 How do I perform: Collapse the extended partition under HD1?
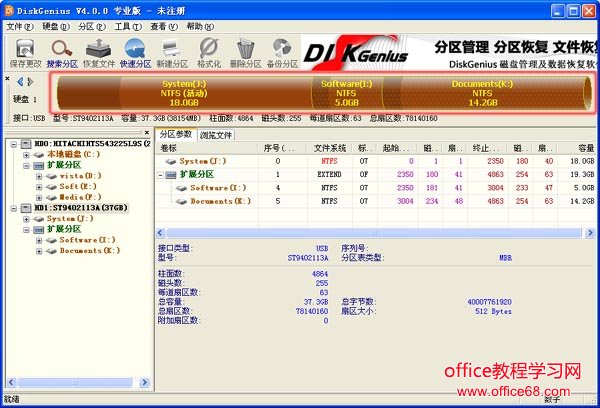coord(26,230)
